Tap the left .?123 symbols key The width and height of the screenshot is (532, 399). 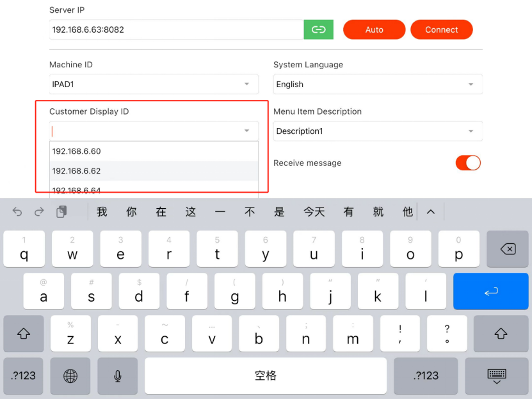[24, 376]
